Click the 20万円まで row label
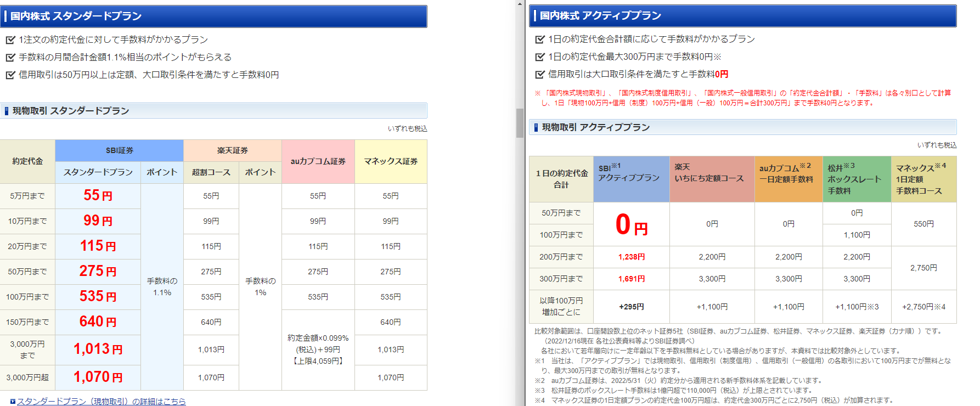Image resolution: width=980 pixels, height=406 pixels. click(x=27, y=246)
